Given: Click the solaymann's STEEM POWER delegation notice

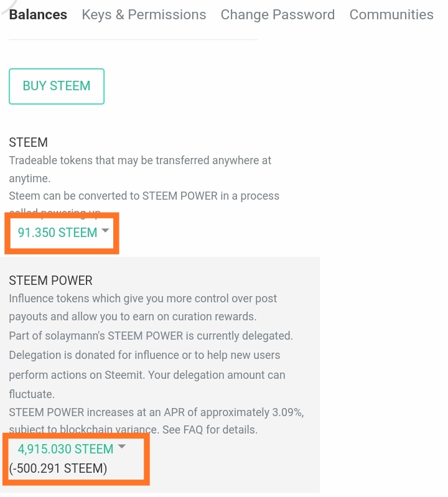Looking at the screenshot, I should pyautogui.click(x=151, y=336).
